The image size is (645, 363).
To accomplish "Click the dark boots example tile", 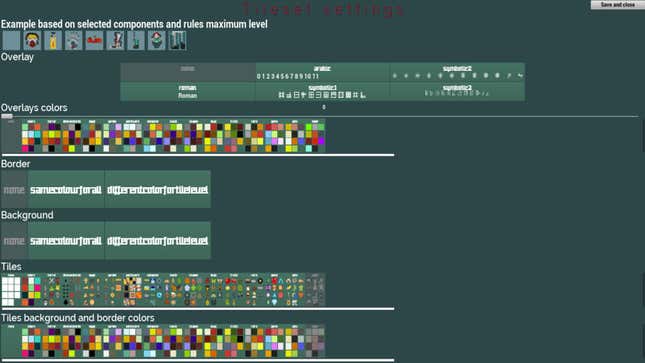I will pyautogui.click(x=177, y=40).
